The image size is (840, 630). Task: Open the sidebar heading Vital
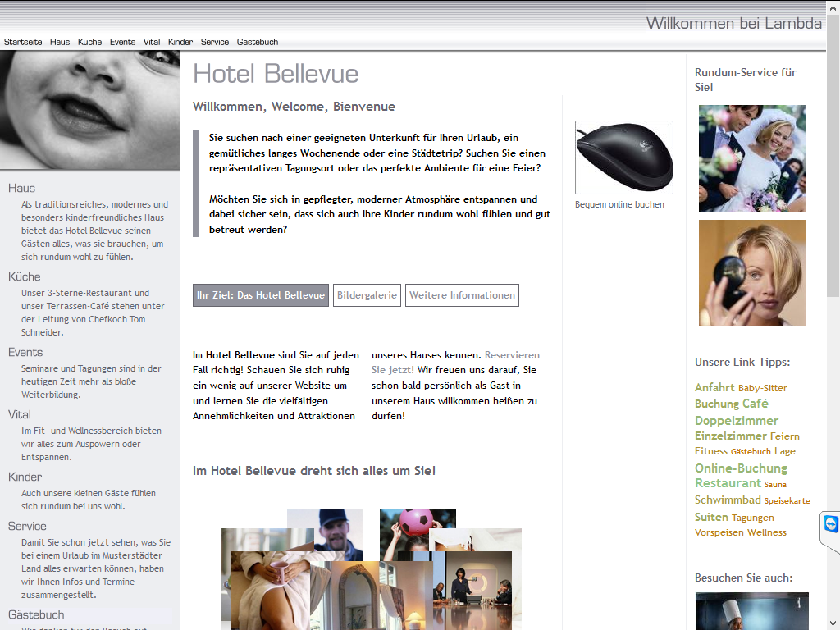20,414
